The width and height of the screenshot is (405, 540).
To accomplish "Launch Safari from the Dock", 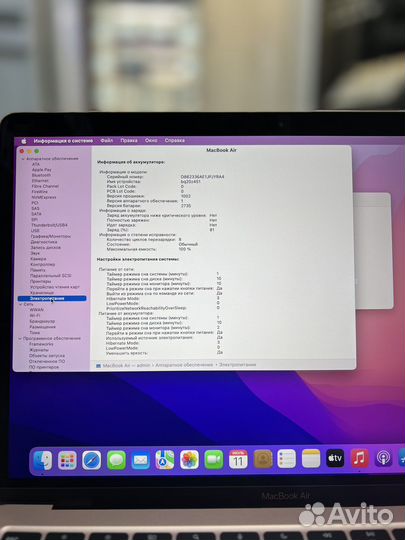I will pyautogui.click(x=92, y=460).
